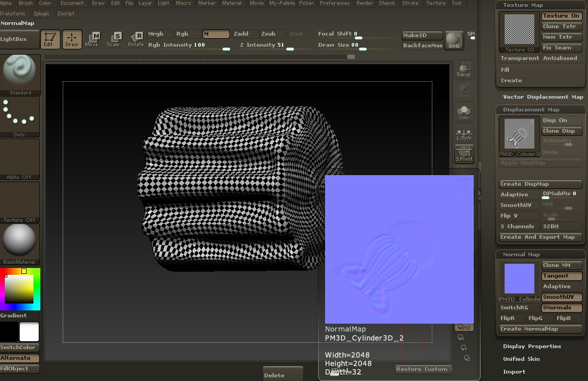Open the Dots stroke selector
This screenshot has height=381, width=588.
20,117
